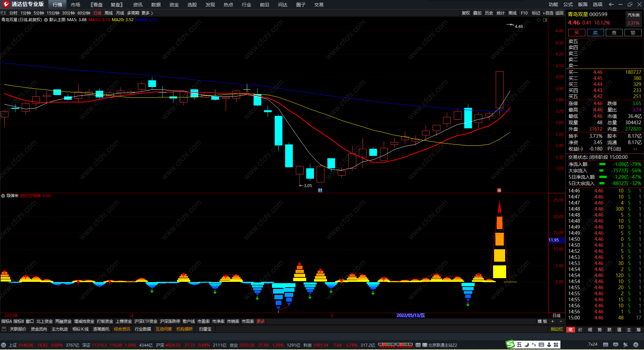Image resolution: width=644 pixels, height=350 pixels.
Task: Click the lightning bolt icon in status bar
Action: [636, 345]
